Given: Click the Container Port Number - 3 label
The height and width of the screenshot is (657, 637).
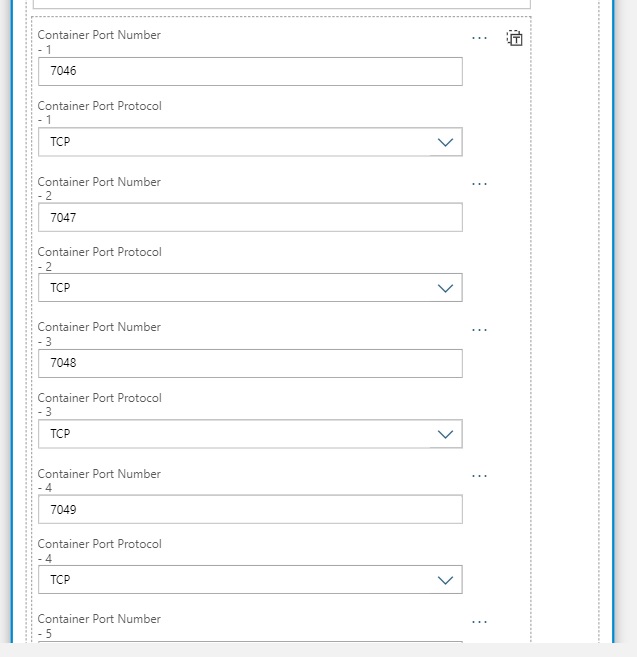Looking at the screenshot, I should [99, 327].
